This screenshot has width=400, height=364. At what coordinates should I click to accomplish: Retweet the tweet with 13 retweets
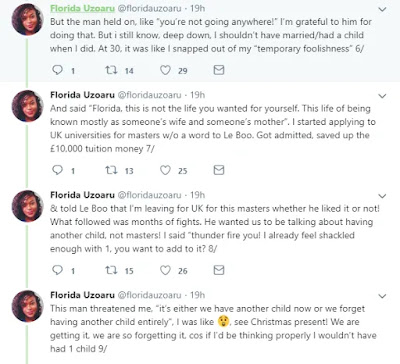(111, 170)
